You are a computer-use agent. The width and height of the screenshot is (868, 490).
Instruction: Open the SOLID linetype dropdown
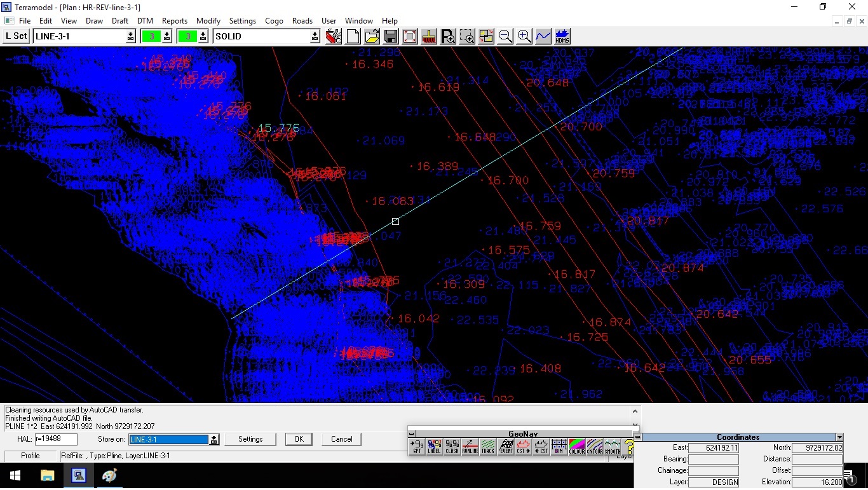coord(315,36)
